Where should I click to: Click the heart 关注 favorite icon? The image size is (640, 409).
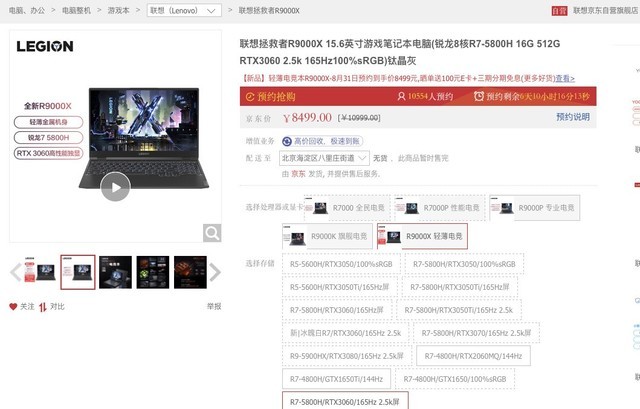[x=13, y=307]
